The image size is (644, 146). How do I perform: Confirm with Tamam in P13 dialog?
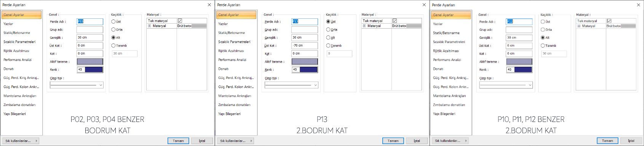[x=393, y=141]
